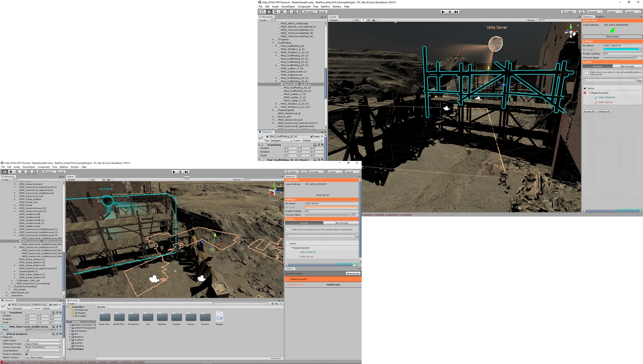This screenshot has height=364, width=643.
Task: Click the Play button in the server window
Action: click(x=174, y=172)
